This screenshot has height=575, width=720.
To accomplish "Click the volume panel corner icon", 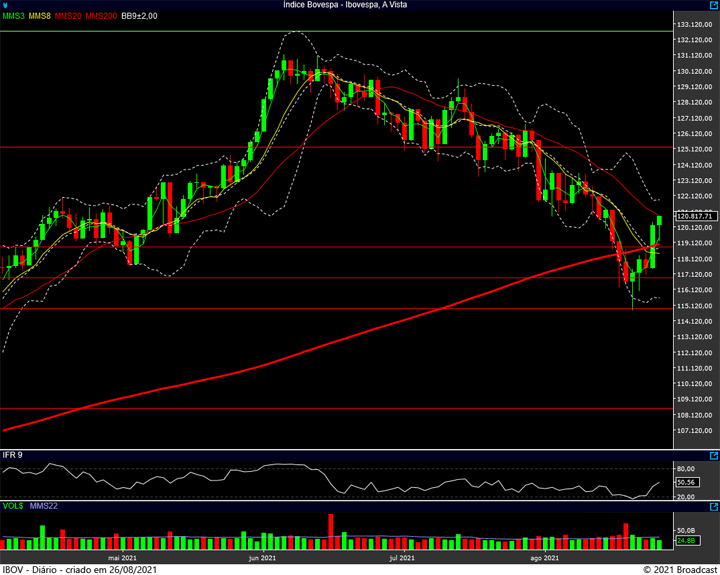I will (713, 506).
